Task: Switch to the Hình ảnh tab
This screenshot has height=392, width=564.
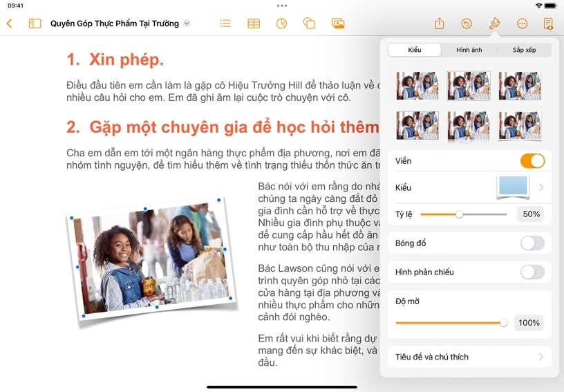Action: pyautogui.click(x=469, y=50)
